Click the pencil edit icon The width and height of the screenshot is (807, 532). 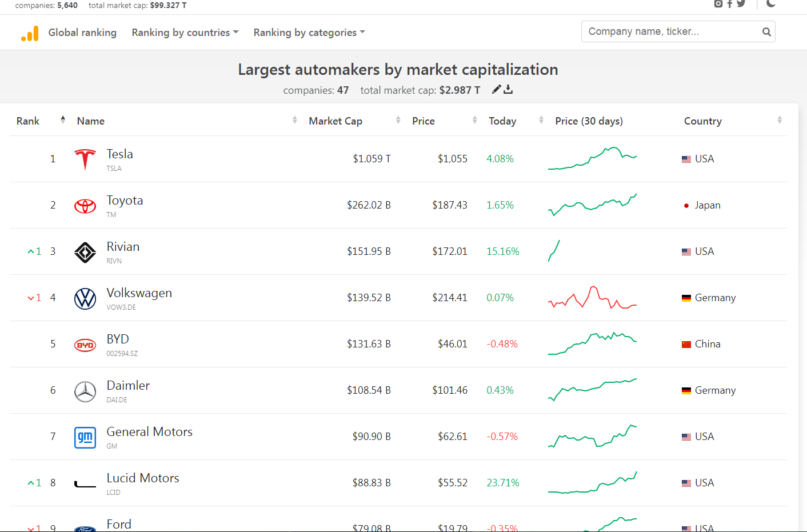497,89
